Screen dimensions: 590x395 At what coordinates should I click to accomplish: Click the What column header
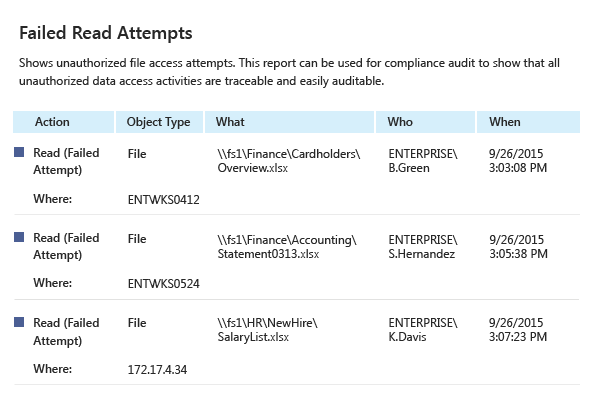289,122
